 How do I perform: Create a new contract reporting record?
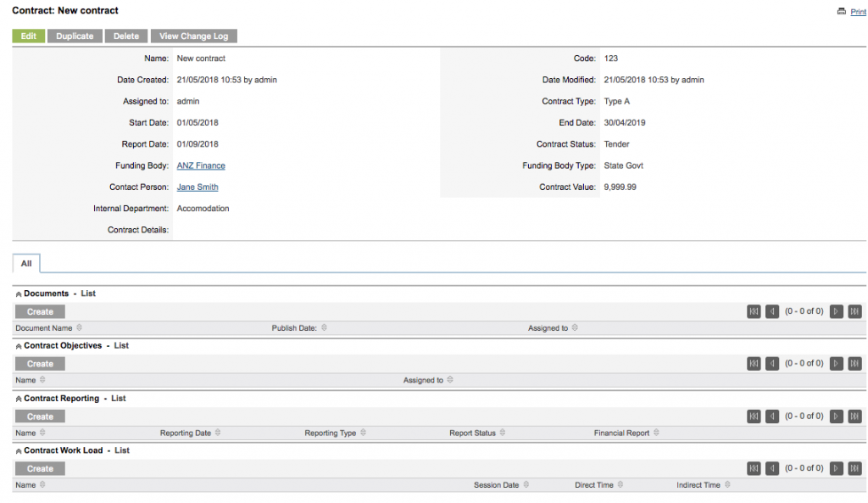click(40, 416)
